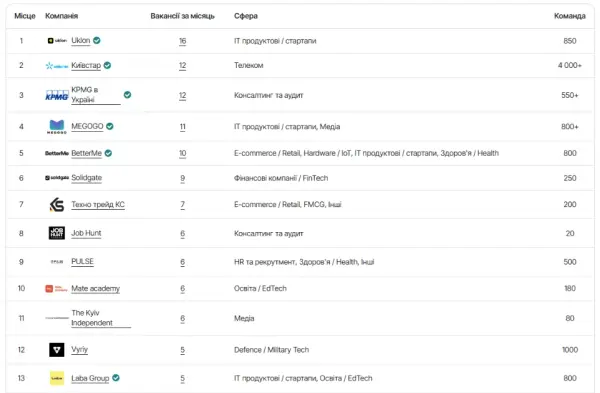Screen dimensions: 600x393
Task: Click the Uklon company logo
Action: click(x=57, y=41)
